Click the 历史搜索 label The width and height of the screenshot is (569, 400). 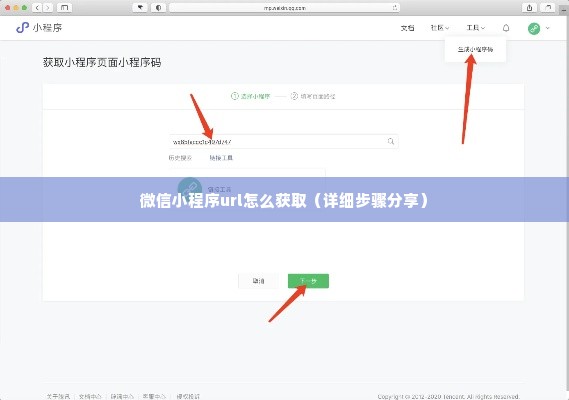[180, 158]
